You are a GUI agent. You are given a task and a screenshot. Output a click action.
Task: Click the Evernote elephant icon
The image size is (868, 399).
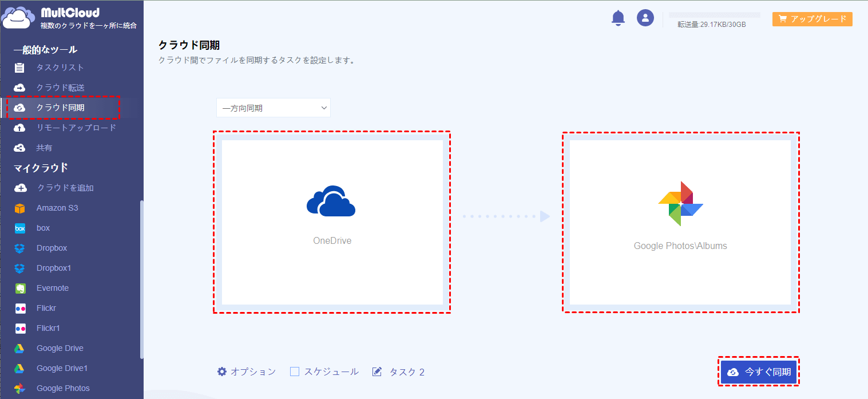(19, 288)
